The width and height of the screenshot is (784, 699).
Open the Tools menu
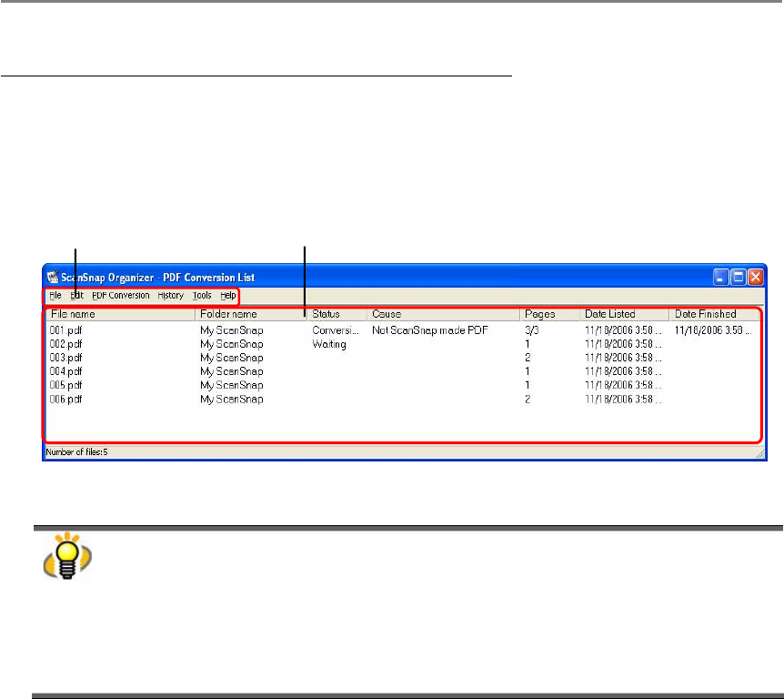coord(202,296)
